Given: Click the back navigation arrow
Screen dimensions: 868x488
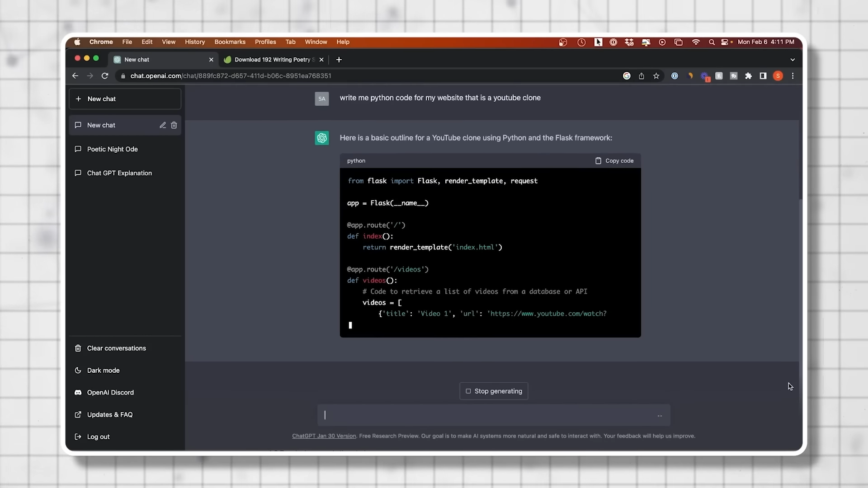Looking at the screenshot, I should coord(75,76).
